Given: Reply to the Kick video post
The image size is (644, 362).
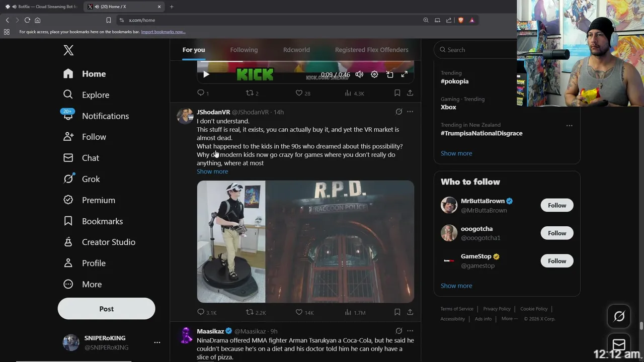Looking at the screenshot, I should click(203, 93).
